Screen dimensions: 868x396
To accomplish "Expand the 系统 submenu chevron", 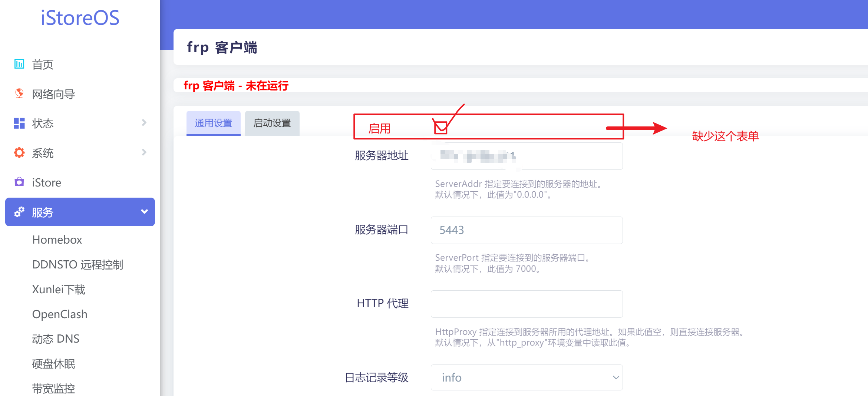I will (144, 152).
